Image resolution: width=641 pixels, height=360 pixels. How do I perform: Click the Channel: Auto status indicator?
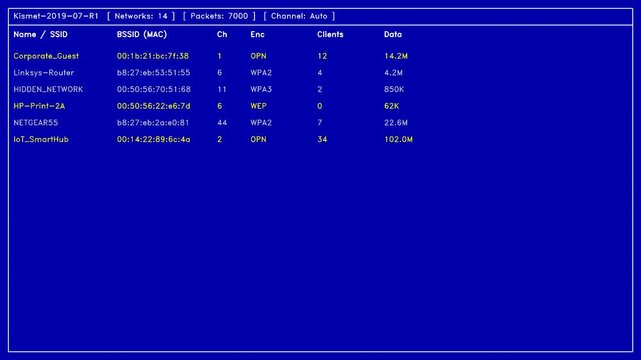tap(299, 16)
